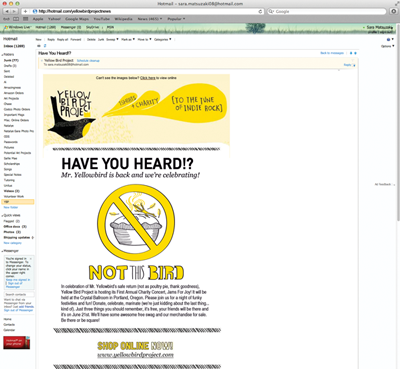Open the Junk folder

coord(11,60)
